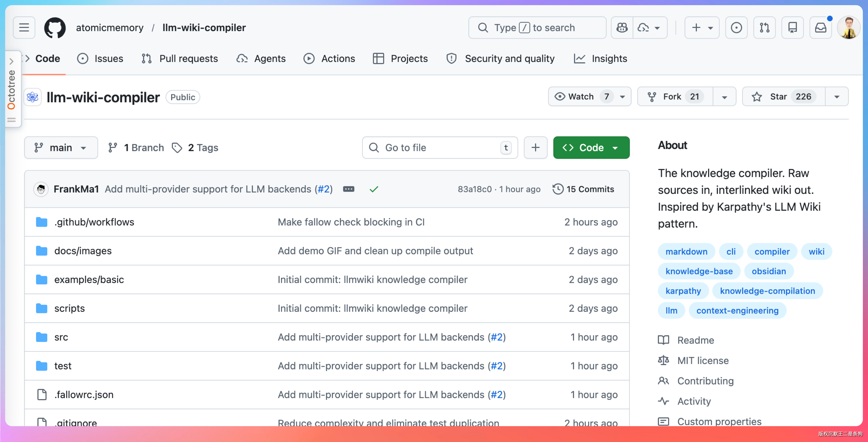Expand commit message ellipsis button
The image size is (868, 442).
pyautogui.click(x=348, y=189)
